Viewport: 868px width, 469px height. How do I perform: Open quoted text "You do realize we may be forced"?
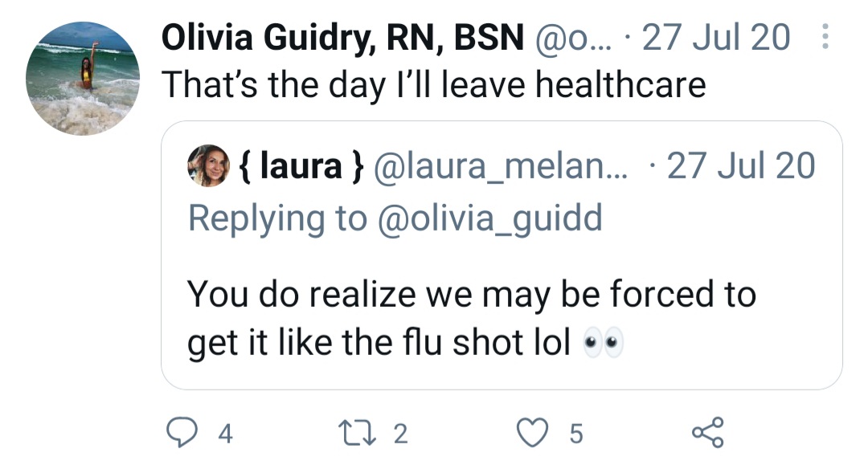[472, 295]
